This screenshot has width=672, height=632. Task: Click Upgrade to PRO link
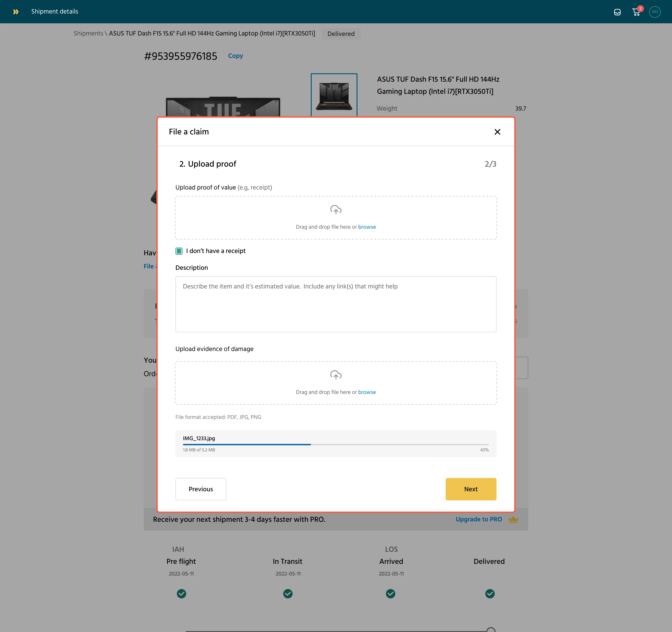coord(478,520)
